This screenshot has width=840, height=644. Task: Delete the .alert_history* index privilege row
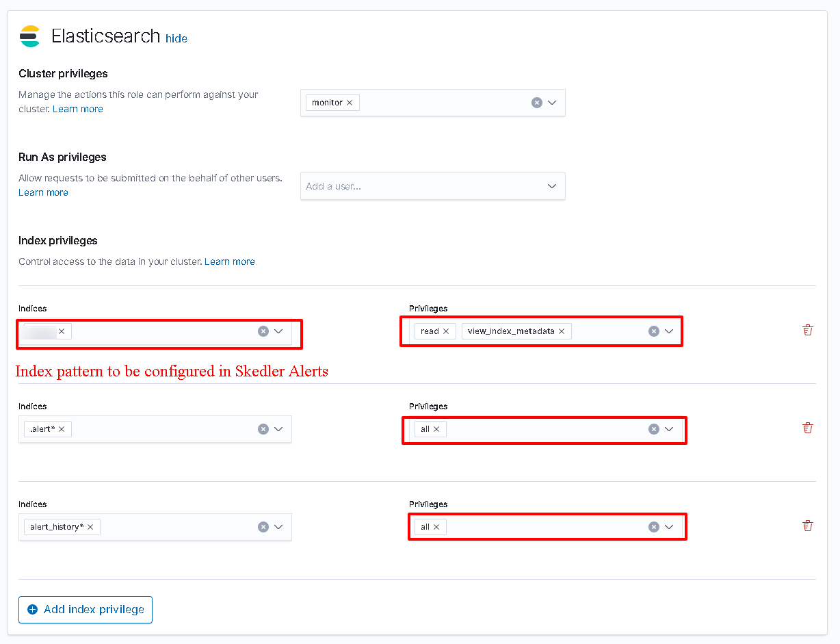pyautogui.click(x=808, y=526)
